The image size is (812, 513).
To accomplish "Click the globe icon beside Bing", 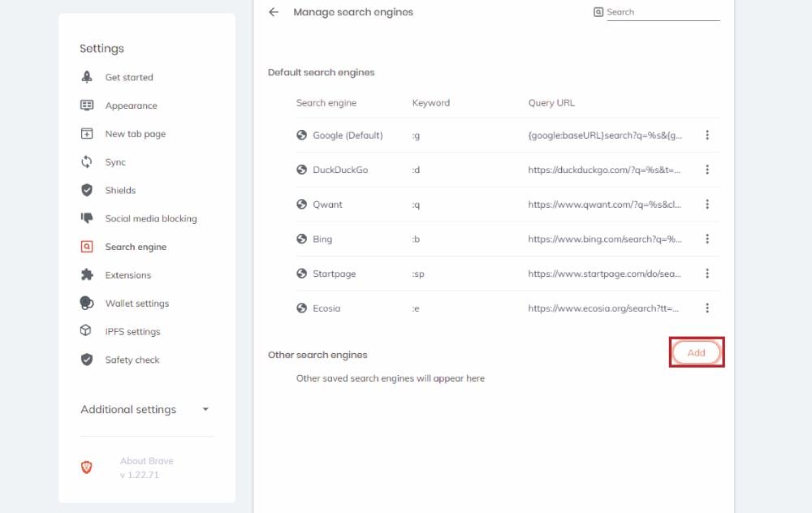I will 301,239.
